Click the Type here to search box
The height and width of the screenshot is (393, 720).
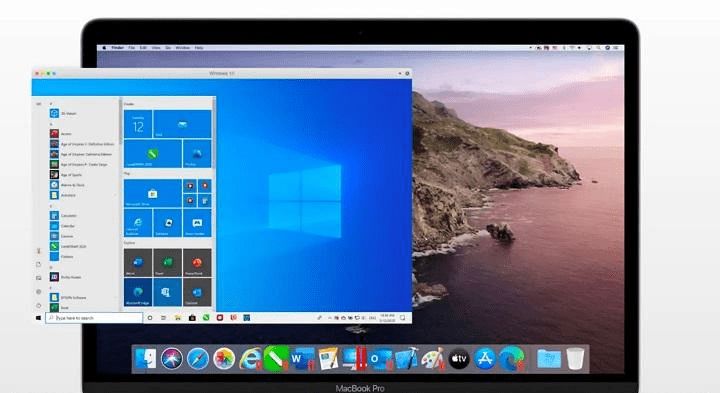94,318
